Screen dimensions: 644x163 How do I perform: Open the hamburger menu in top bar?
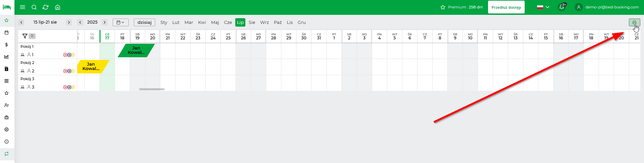23,7
